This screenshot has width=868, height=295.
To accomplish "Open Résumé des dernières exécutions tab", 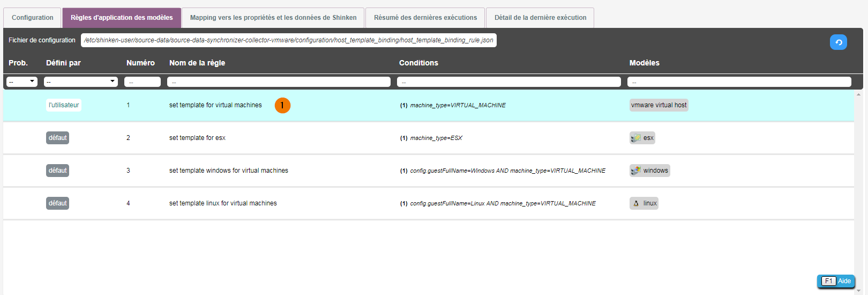I will point(425,18).
